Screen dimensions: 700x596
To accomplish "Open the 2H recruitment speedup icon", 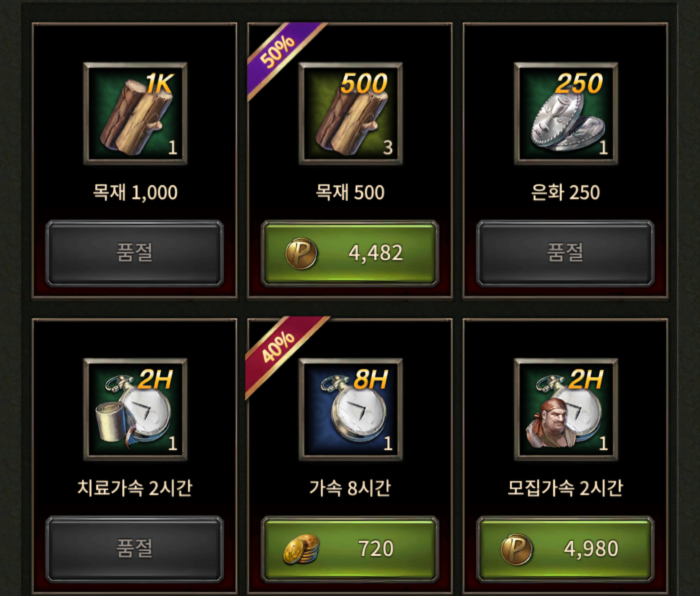I will click(566, 409).
